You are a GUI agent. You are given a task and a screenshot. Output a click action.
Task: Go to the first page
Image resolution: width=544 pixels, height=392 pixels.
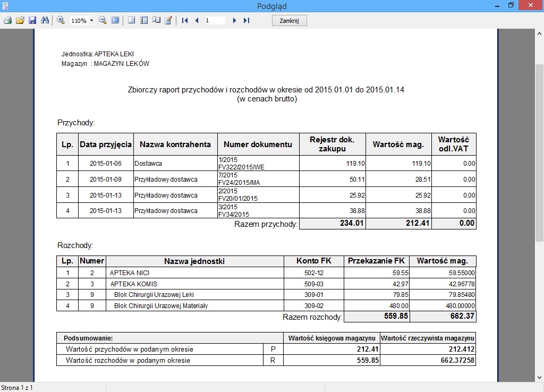click(x=185, y=21)
